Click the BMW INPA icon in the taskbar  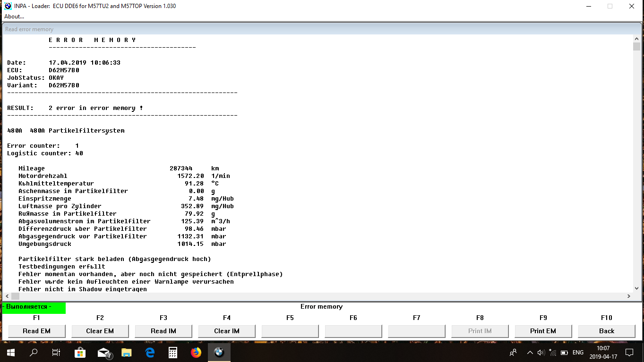(219, 352)
